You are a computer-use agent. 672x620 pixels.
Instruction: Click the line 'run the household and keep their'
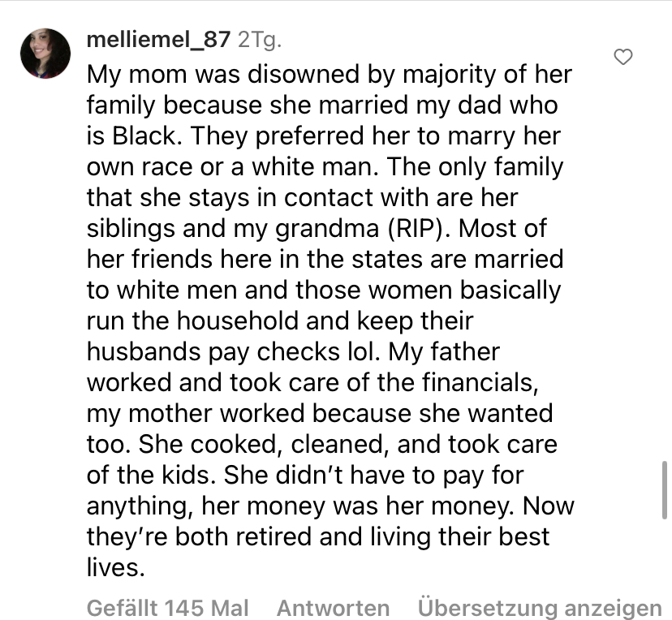pyautogui.click(x=280, y=321)
